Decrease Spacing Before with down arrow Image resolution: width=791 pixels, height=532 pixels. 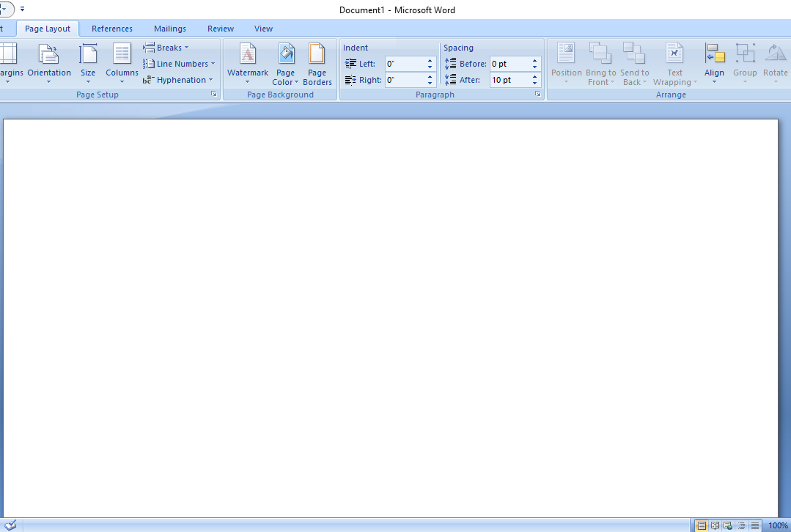[x=534, y=67]
